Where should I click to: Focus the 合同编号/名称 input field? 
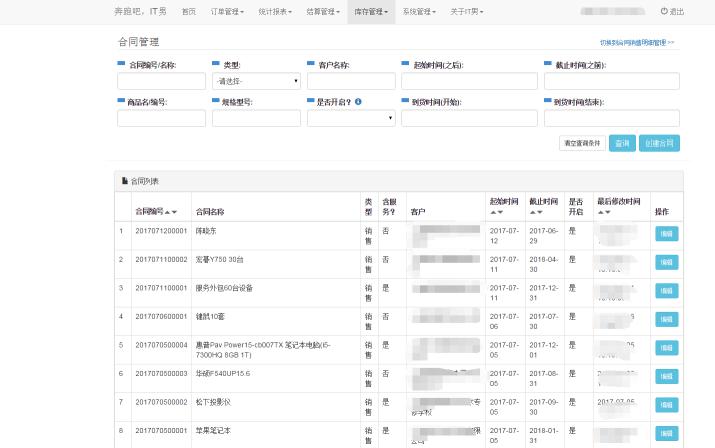coord(160,81)
